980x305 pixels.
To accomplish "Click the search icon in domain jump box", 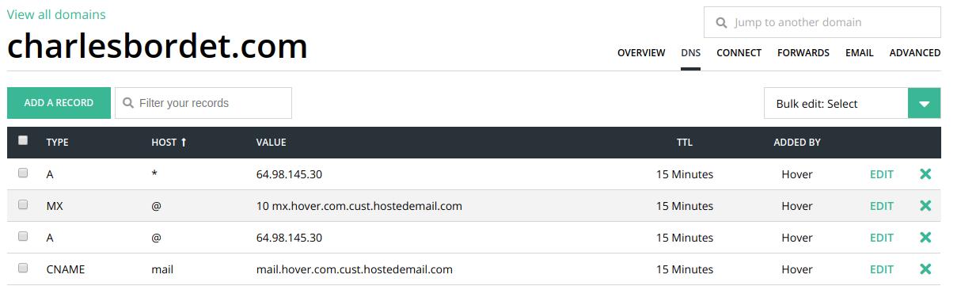I will tap(721, 23).
